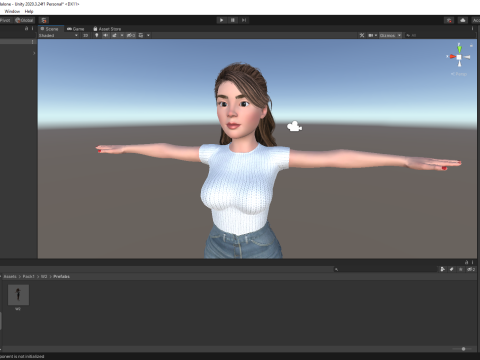
Task: Switch to the Scene tab
Action: [50, 29]
